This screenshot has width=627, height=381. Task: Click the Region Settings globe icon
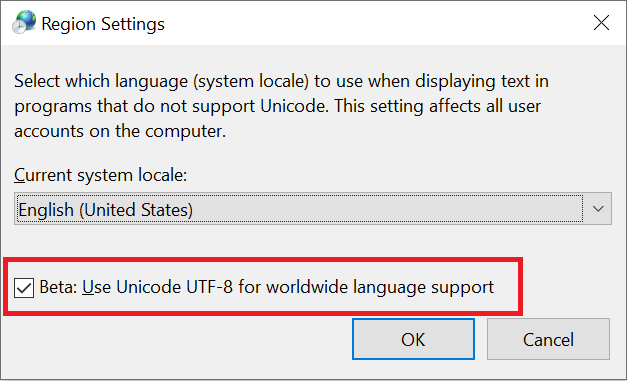[24, 22]
